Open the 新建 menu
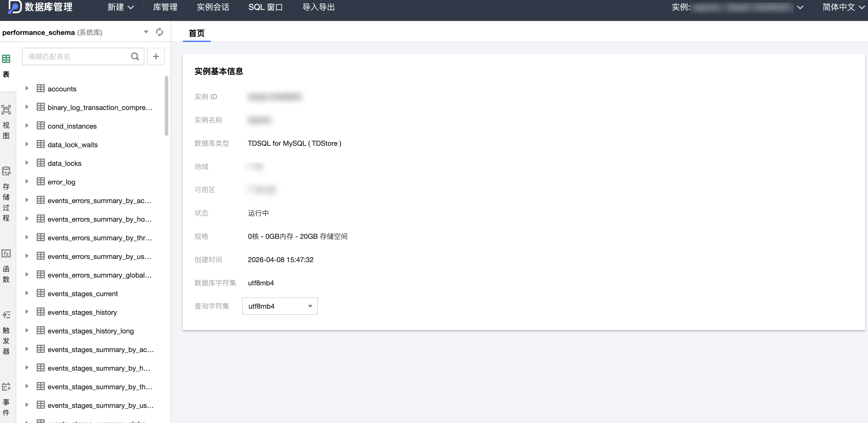Viewport: 868px width, 423px height. point(120,7)
